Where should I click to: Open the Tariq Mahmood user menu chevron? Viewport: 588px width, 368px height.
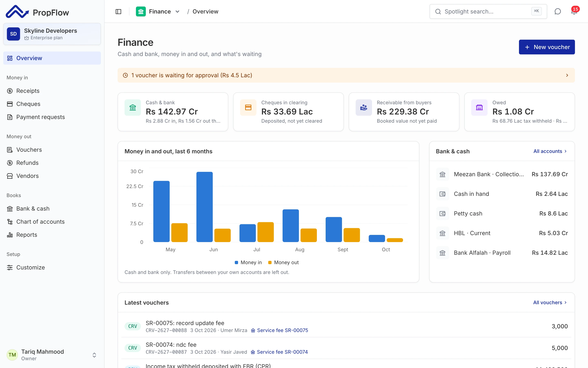tap(94, 355)
